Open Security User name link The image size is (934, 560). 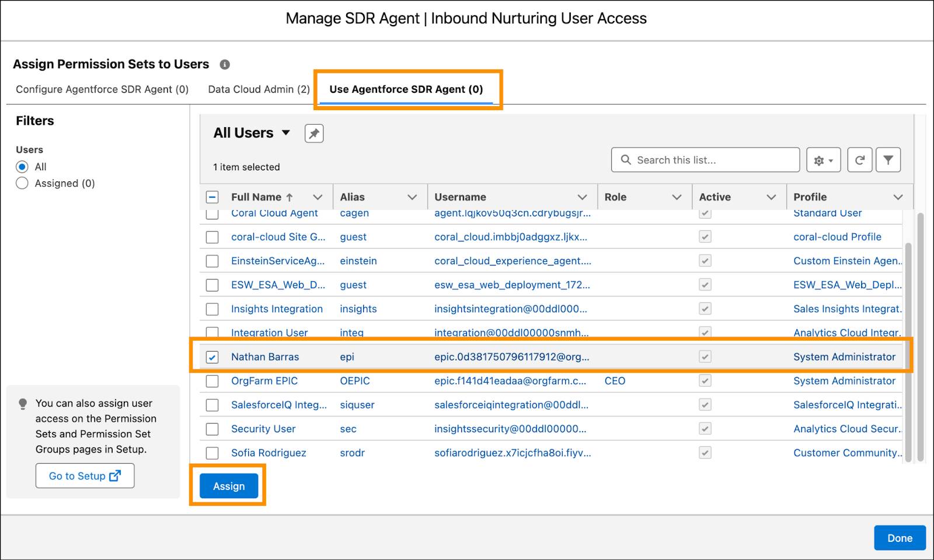(x=263, y=429)
